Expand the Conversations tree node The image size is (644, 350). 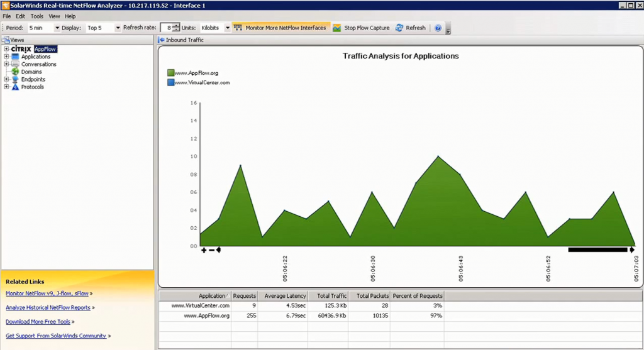(x=6, y=64)
